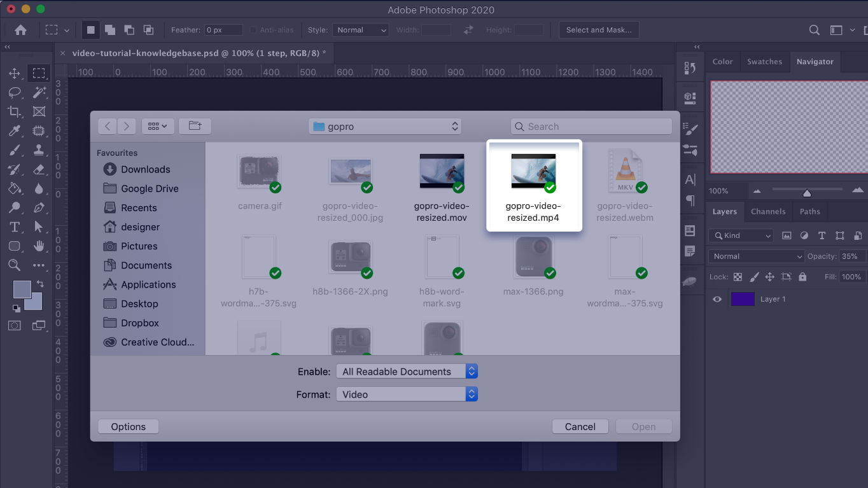Select the Paint Bucket tool

(x=14, y=188)
